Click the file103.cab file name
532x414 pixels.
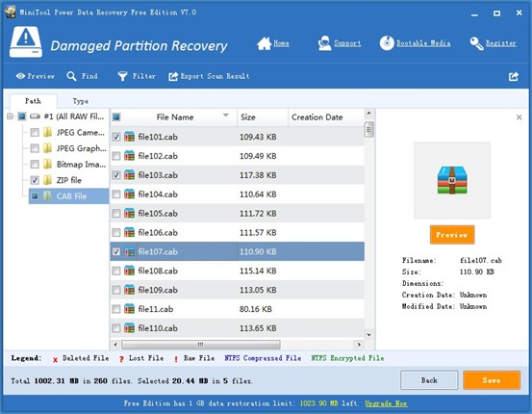(x=158, y=175)
